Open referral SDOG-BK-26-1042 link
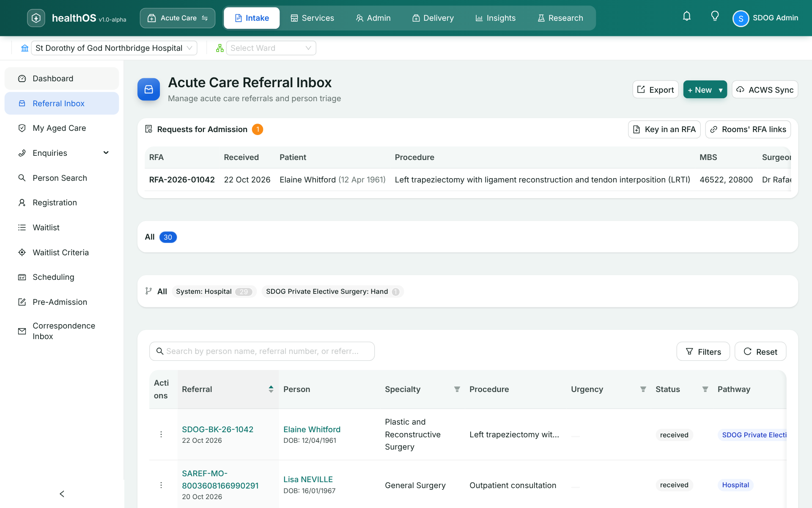Screen dimensions: 812x508 [217, 429]
